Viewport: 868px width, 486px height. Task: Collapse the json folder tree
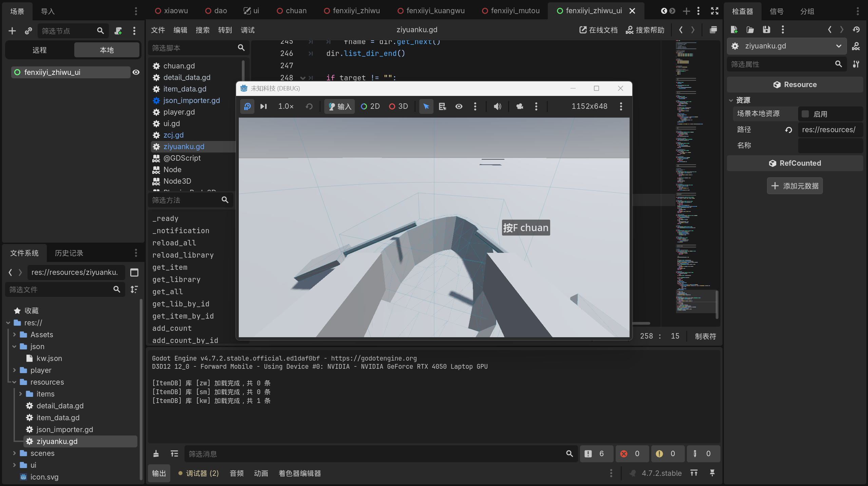tap(14, 346)
